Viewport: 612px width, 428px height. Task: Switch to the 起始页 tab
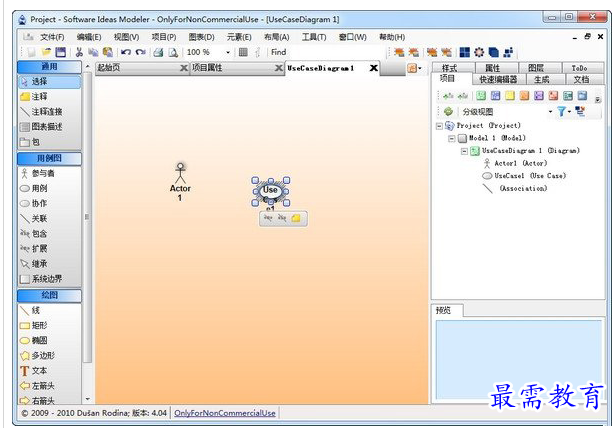coord(137,68)
